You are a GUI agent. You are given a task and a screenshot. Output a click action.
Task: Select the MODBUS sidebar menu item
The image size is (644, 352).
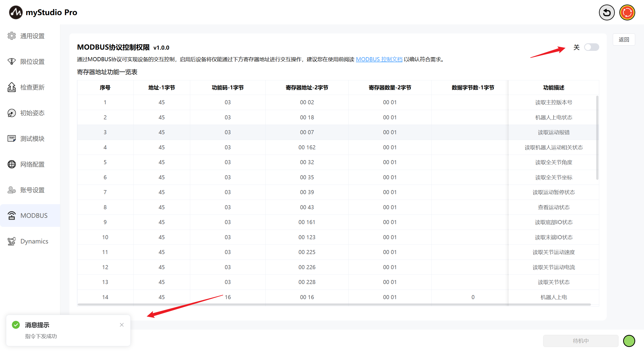click(30, 216)
